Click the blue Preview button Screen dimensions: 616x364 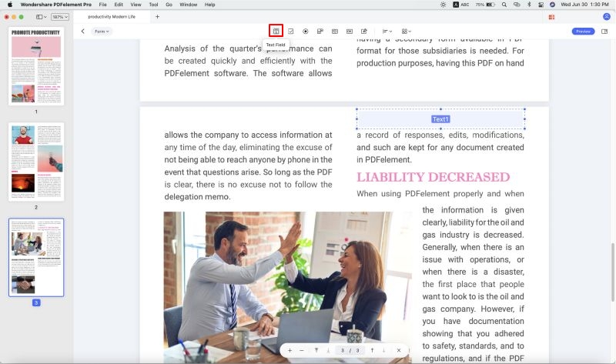583,31
